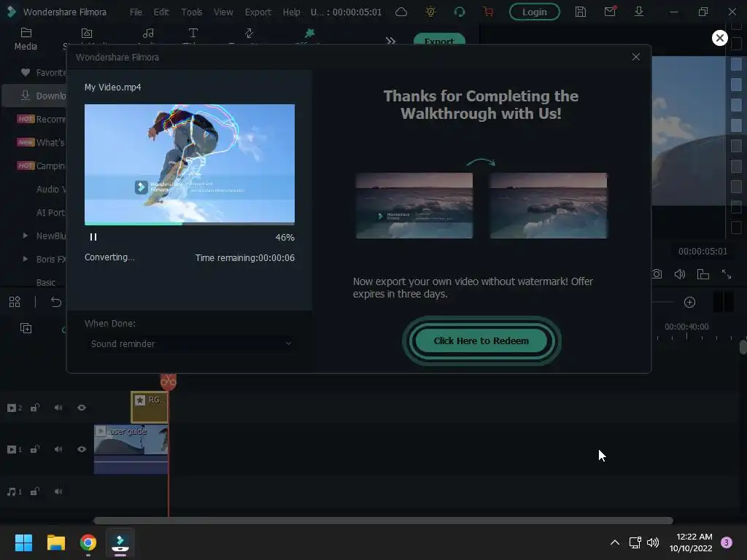Click the timeline zoom in plus icon

pyautogui.click(x=689, y=303)
